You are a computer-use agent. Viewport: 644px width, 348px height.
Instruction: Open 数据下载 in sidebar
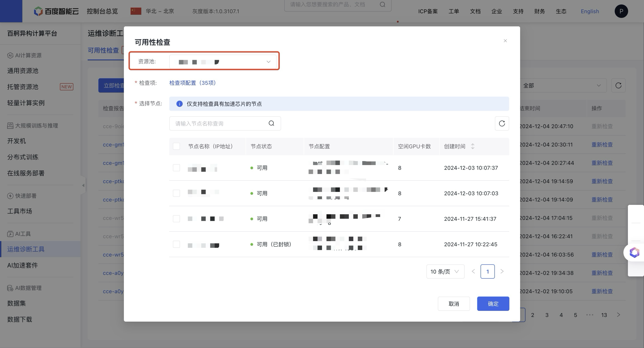pyautogui.click(x=19, y=319)
